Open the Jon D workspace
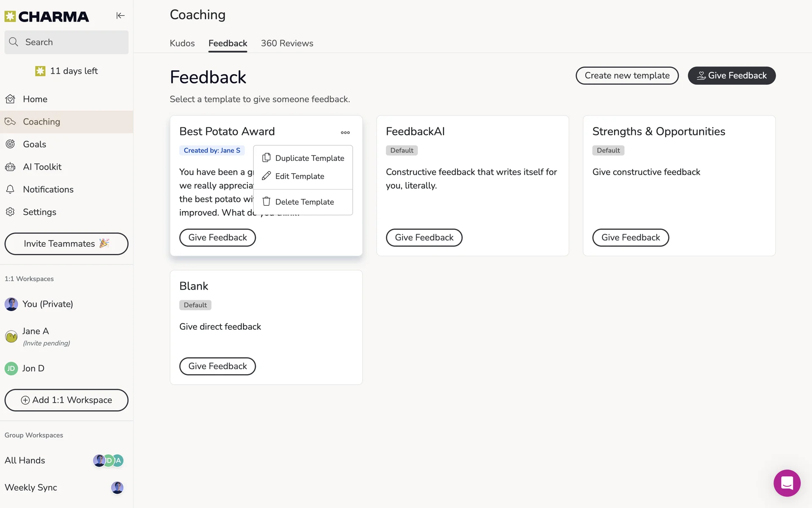 click(x=33, y=368)
